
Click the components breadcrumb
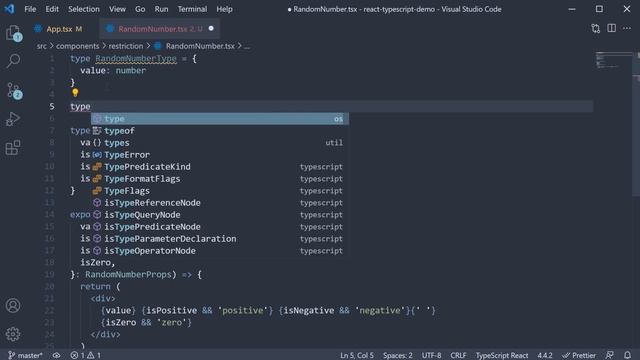pyautogui.click(x=78, y=46)
